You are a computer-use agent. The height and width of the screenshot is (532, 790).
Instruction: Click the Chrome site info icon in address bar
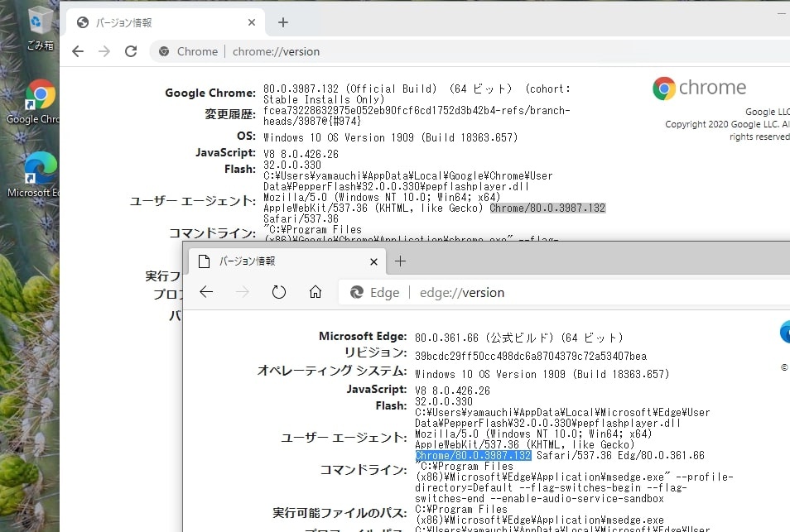pos(164,51)
